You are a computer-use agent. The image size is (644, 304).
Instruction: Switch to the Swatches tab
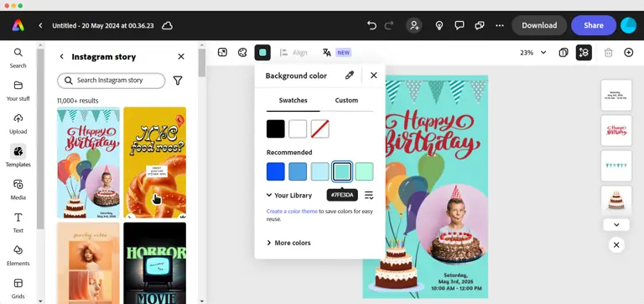click(x=293, y=101)
